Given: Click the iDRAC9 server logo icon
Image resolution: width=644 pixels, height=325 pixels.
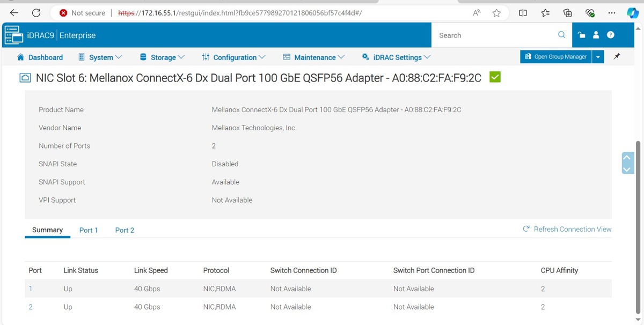Looking at the screenshot, I should 13,35.
